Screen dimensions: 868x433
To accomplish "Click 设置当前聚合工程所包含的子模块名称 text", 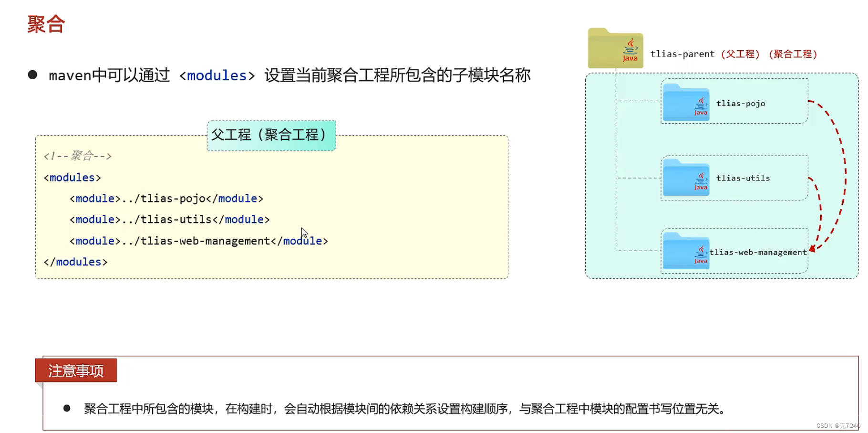I will [x=397, y=75].
